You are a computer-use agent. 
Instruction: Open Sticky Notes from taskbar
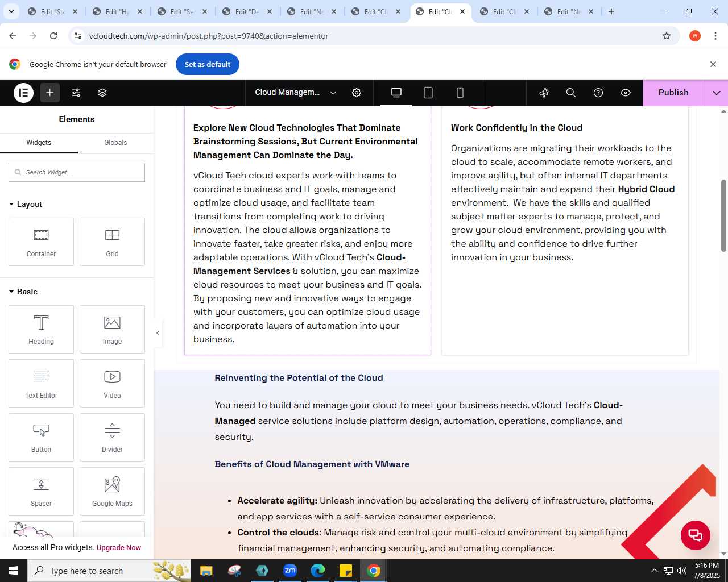tap(346, 571)
